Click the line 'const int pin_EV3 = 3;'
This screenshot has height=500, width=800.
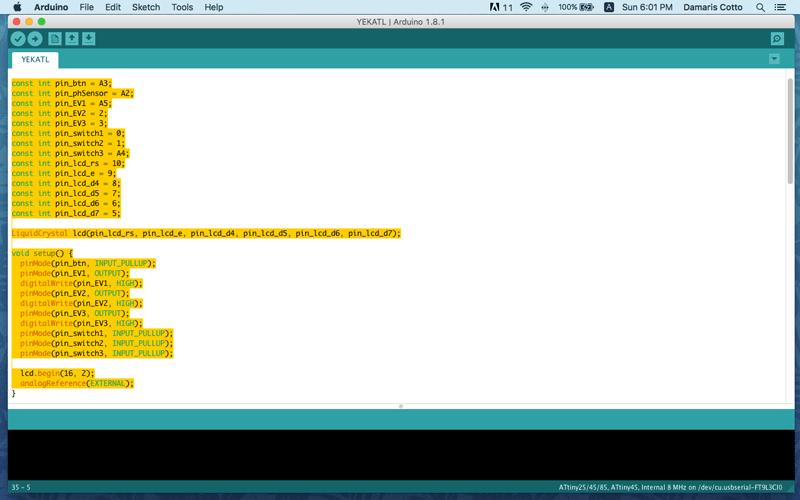coord(59,123)
